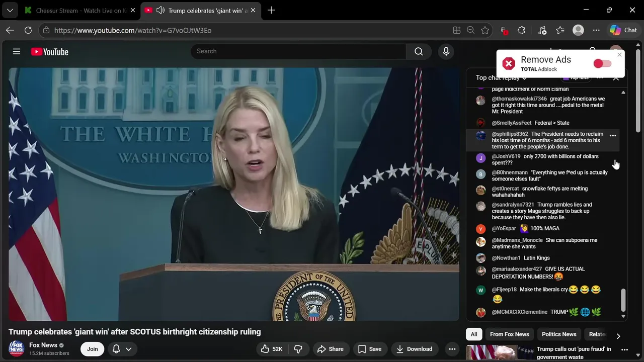This screenshot has height=362, width=644.
Task: Click the YouTube search magnifier button
Action: click(x=419, y=51)
